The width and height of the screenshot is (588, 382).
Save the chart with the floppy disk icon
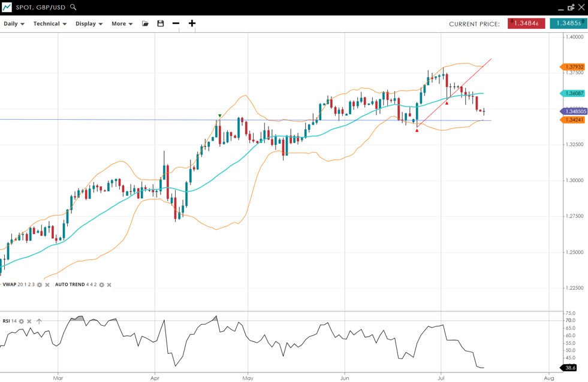pyautogui.click(x=161, y=23)
